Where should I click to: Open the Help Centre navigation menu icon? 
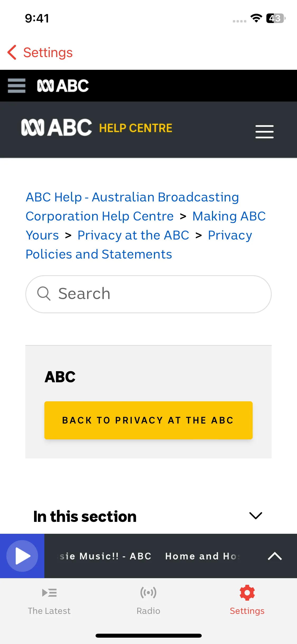265,132
